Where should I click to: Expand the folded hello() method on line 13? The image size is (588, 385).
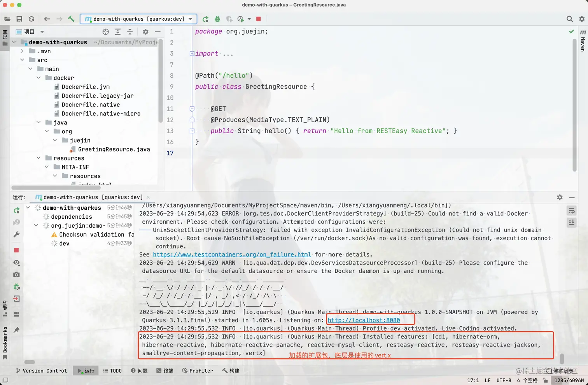192,131
